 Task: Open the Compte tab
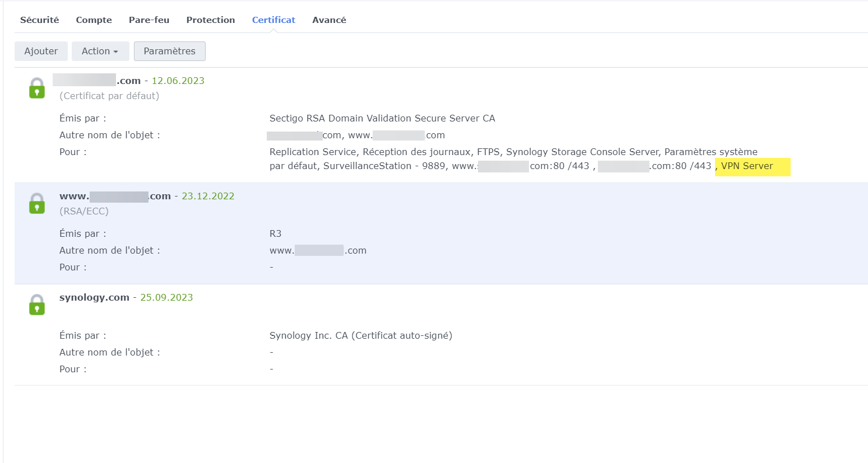(x=94, y=20)
